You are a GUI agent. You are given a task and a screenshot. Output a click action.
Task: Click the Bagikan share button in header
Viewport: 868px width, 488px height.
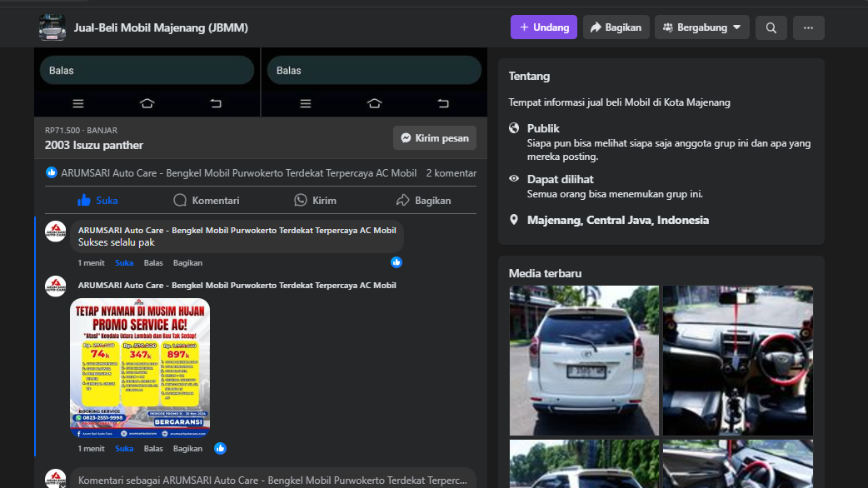pos(616,27)
